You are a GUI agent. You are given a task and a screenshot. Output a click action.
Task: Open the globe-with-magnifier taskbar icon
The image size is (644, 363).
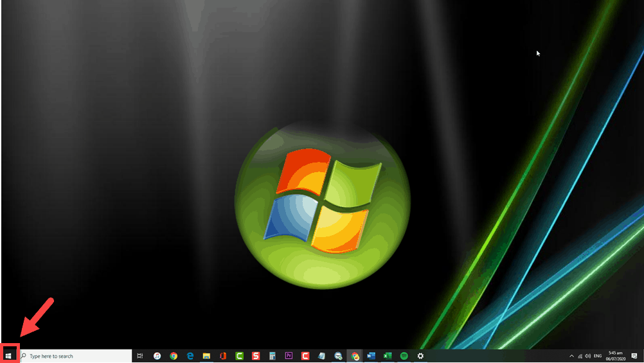tap(338, 356)
